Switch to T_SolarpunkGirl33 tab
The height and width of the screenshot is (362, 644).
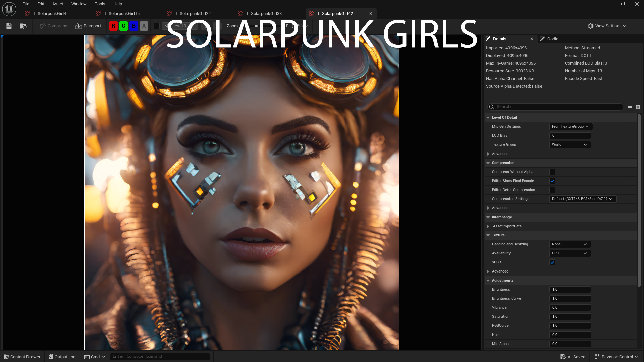point(264,14)
